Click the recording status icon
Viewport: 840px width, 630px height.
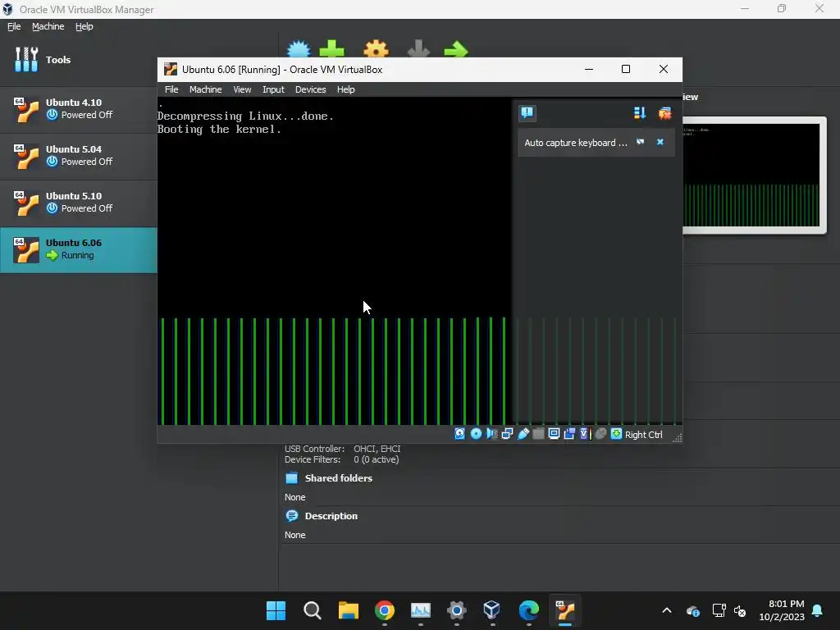(569, 434)
